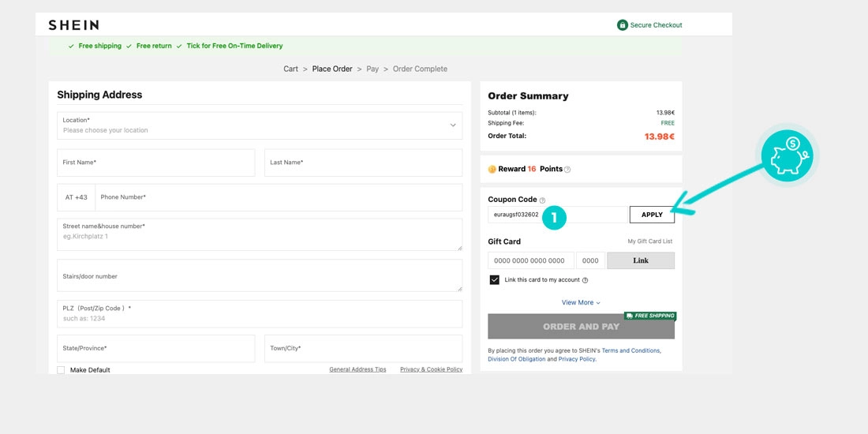Select the Pay breadcrumb step
868x434 pixels.
372,69
